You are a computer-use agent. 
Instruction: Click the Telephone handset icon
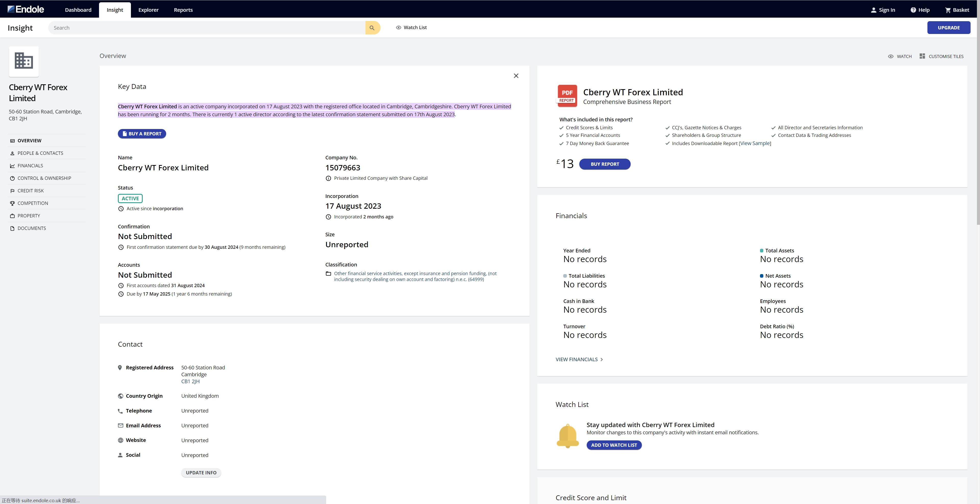[120, 411]
